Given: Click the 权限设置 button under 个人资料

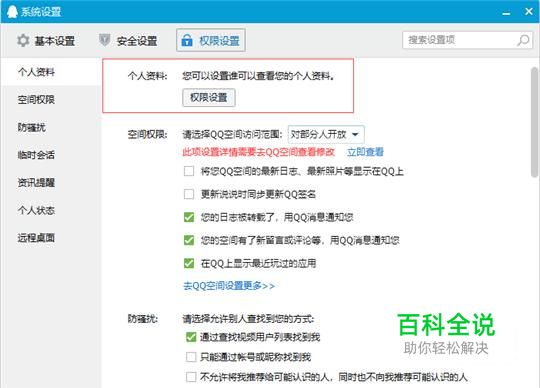Looking at the screenshot, I should coord(209,97).
